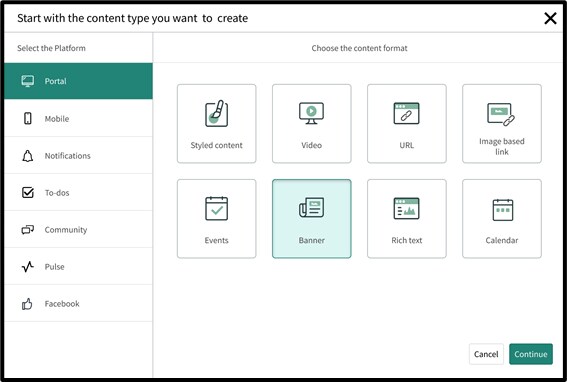This screenshot has height=382, width=567.
Task: Open the Facebook platform label
Action: [x=62, y=304]
